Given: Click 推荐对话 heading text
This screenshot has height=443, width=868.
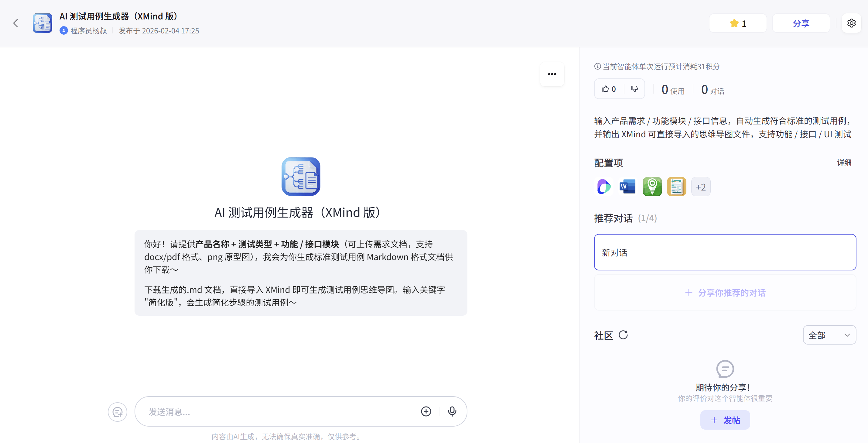Looking at the screenshot, I should pyautogui.click(x=613, y=218).
